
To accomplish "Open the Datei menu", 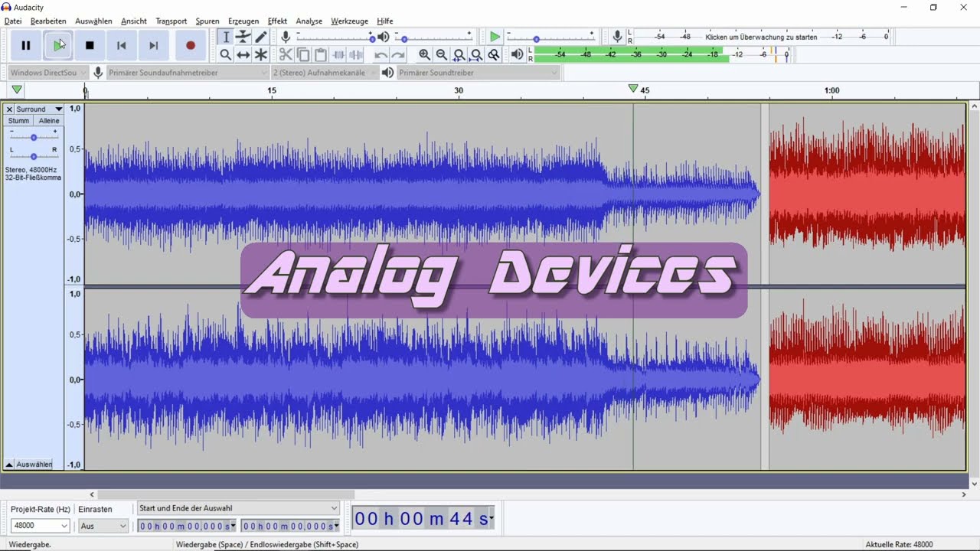I will pyautogui.click(x=13, y=21).
